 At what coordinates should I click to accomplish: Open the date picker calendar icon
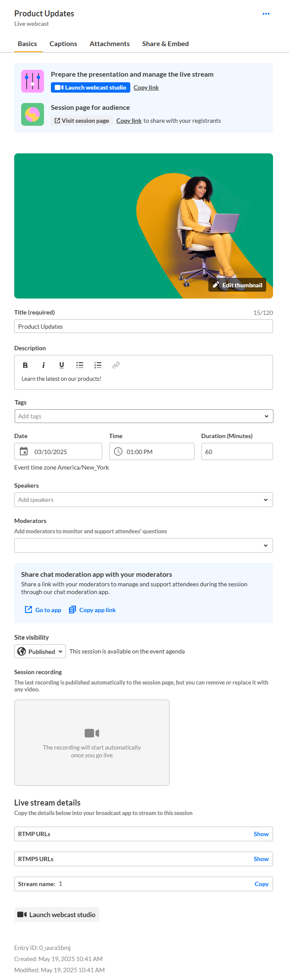tap(24, 451)
